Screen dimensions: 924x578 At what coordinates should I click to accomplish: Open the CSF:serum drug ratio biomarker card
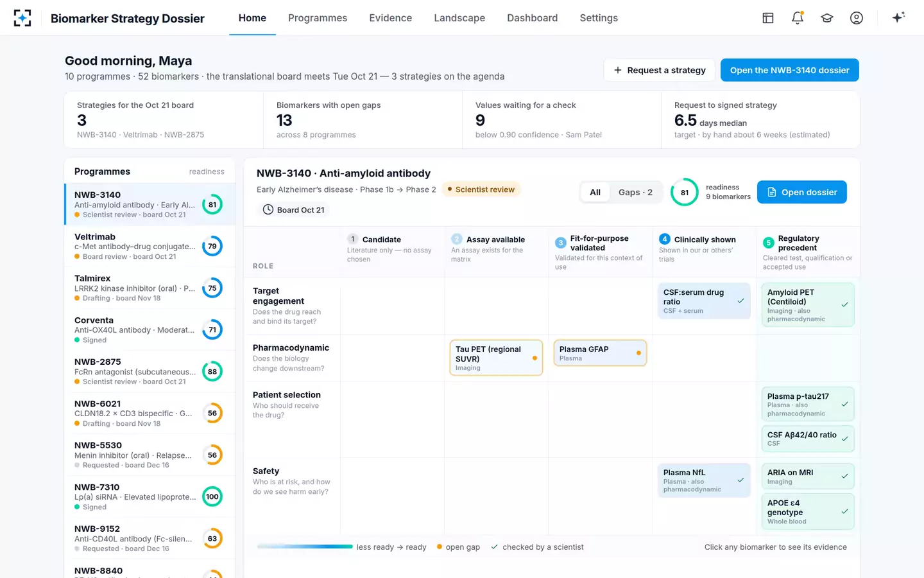tap(704, 301)
